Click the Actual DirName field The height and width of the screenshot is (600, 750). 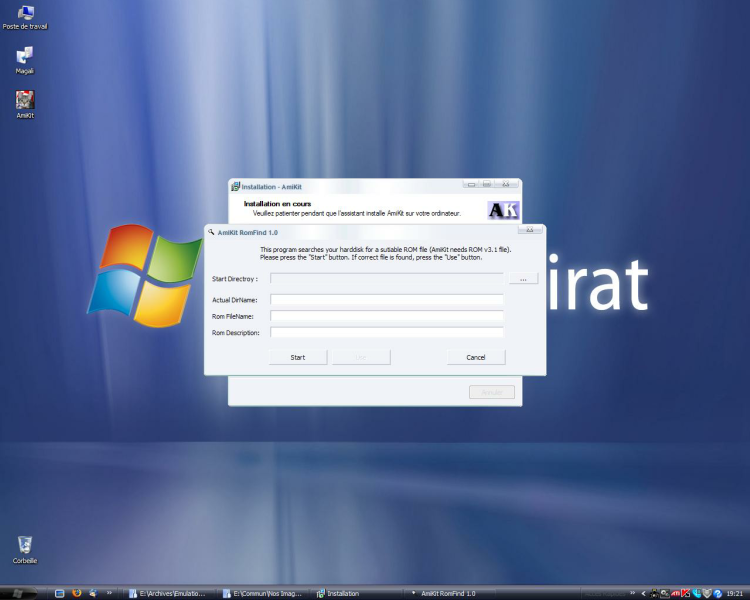pos(386,300)
